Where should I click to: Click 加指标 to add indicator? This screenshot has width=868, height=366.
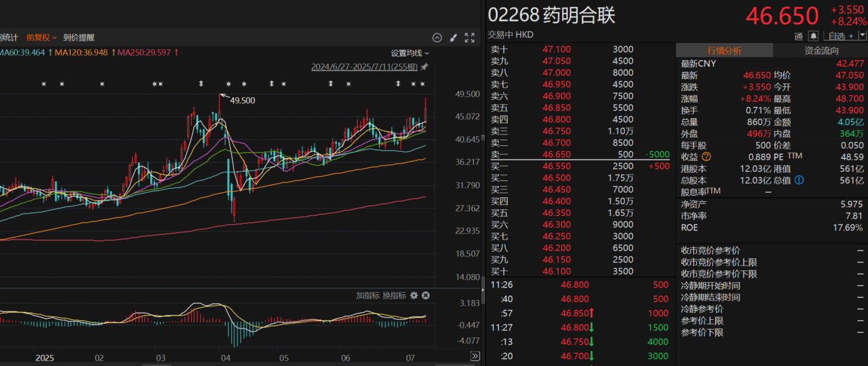coord(367,296)
